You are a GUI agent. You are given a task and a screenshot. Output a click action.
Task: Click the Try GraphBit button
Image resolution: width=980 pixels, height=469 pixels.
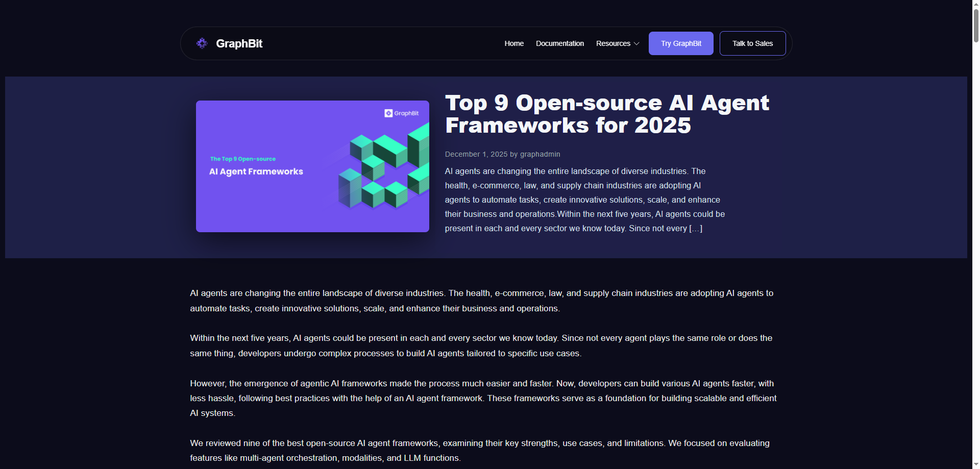tap(681, 43)
